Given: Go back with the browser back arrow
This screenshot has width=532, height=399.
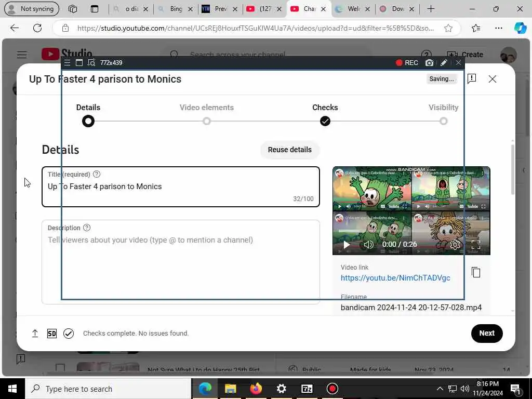Looking at the screenshot, I should pos(14,28).
